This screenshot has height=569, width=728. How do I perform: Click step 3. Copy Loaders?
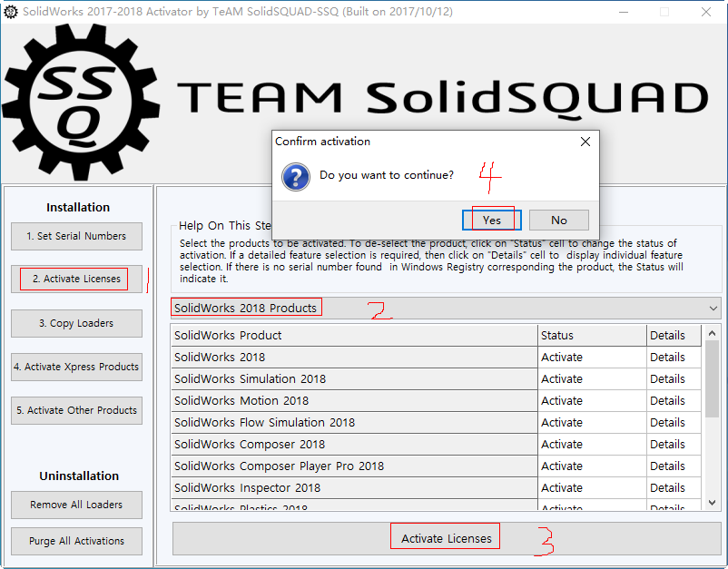(x=76, y=323)
